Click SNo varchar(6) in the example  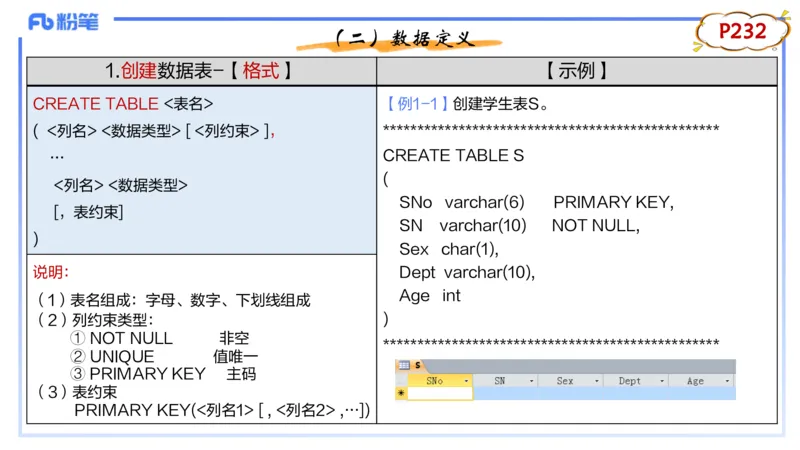[x=462, y=202]
